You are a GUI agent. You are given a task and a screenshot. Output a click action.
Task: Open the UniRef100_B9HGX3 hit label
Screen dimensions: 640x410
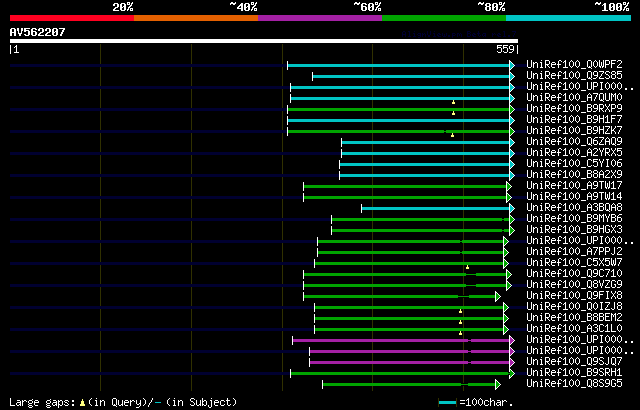(x=574, y=230)
